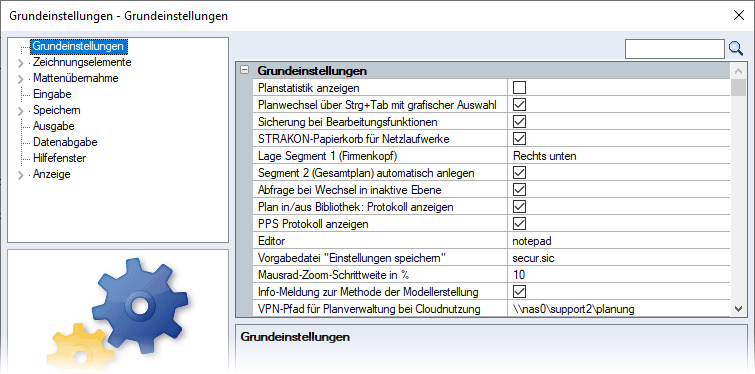Viewport: 755px width, 374px height.
Task: Expand the Anzeige tree node arrow
Action: 20,175
